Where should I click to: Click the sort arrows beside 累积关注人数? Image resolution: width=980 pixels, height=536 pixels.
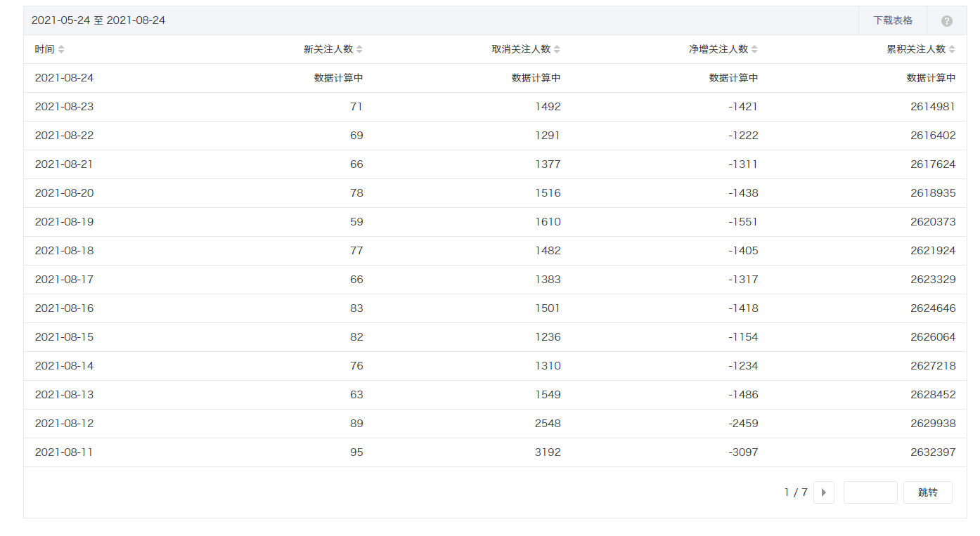tap(952, 49)
